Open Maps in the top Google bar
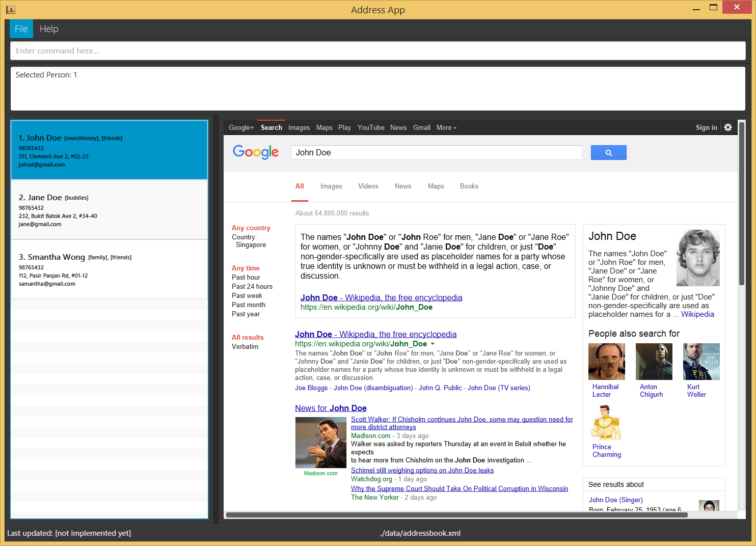Screen dimensions: 756x546 click(x=325, y=128)
